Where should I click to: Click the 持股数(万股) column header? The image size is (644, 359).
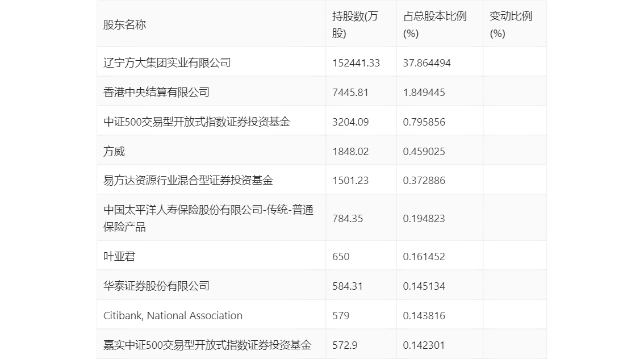click(355, 24)
